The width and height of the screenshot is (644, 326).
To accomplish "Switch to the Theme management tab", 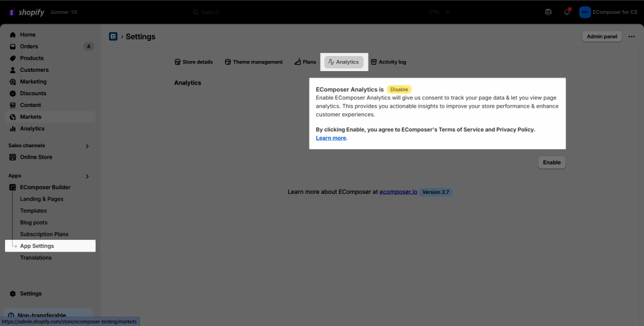I will pyautogui.click(x=254, y=62).
